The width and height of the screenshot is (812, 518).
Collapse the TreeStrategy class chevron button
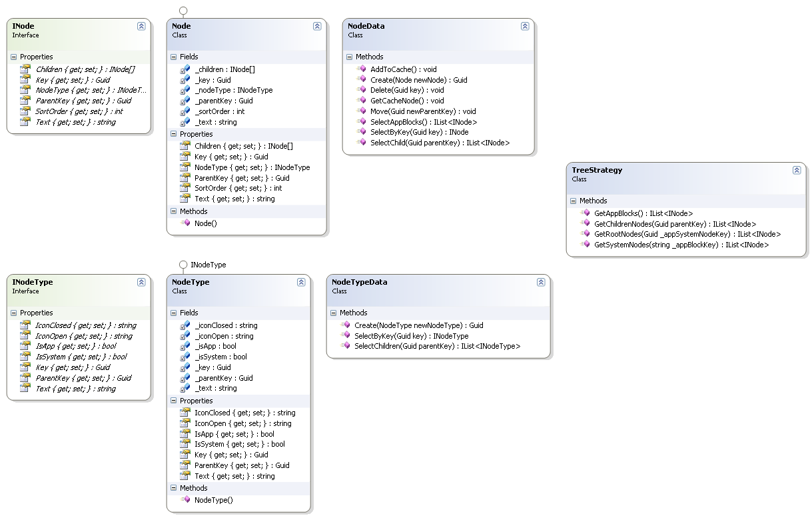click(x=797, y=170)
